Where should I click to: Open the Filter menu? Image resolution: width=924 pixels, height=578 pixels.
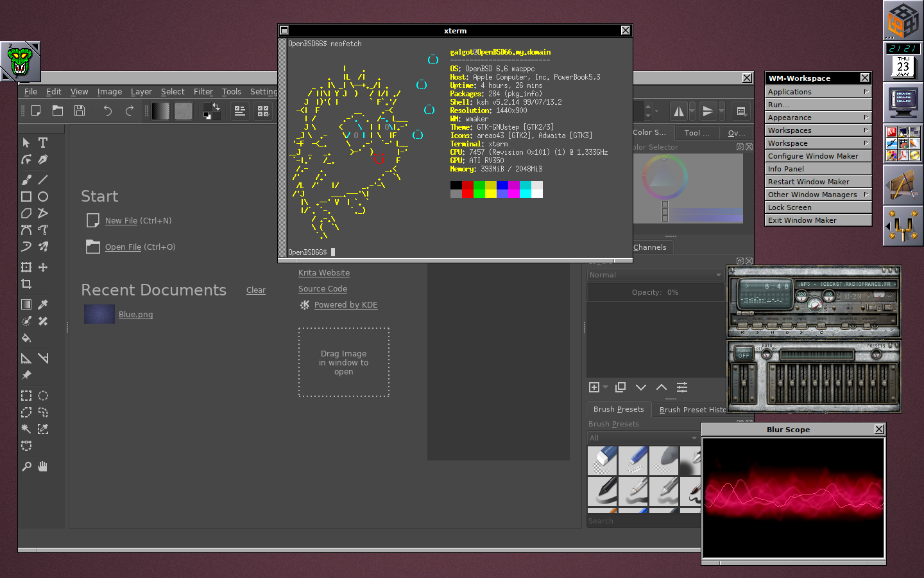click(203, 92)
